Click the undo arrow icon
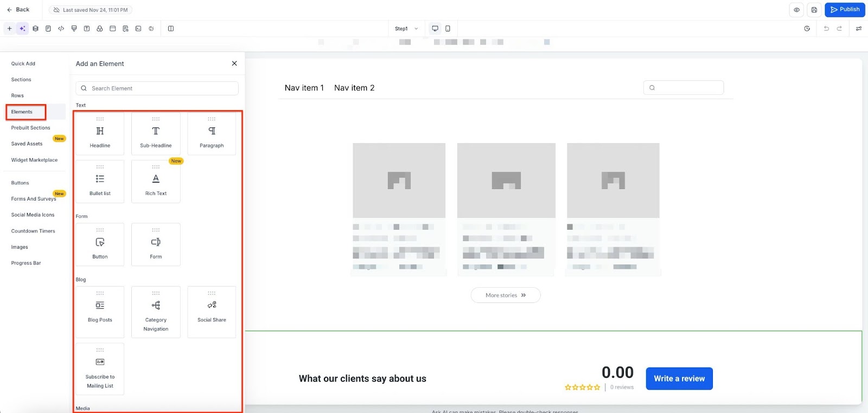 pyautogui.click(x=826, y=29)
